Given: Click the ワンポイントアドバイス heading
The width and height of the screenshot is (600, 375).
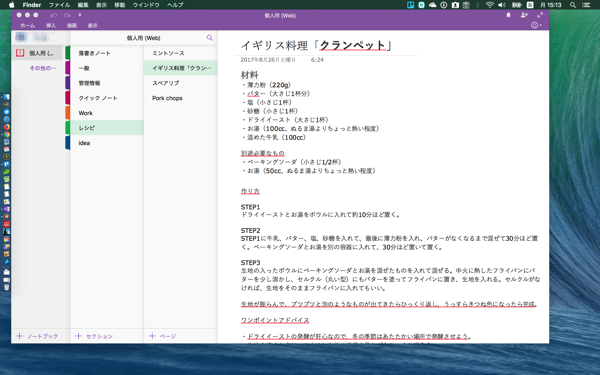Looking at the screenshot, I should click(x=275, y=320).
